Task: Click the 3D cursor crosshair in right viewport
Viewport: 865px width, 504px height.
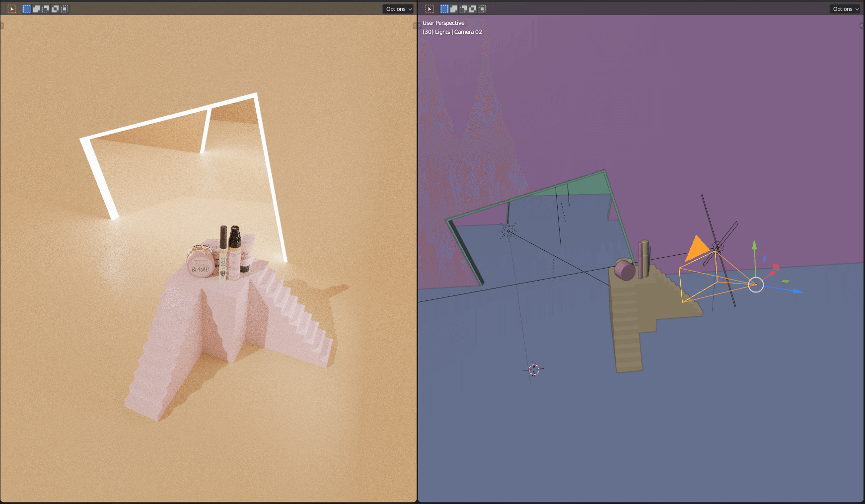Action: coord(534,369)
